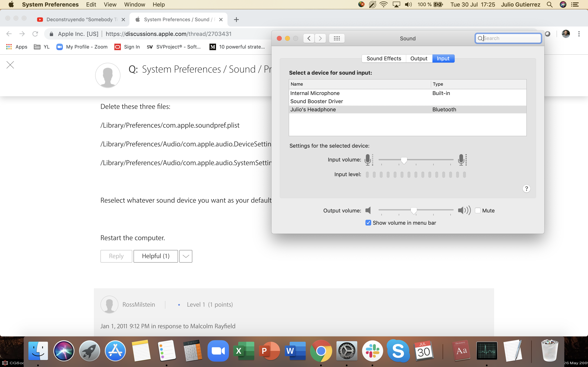The height and width of the screenshot is (367, 588).
Task: Open Zoom from the dock
Action: point(218,351)
